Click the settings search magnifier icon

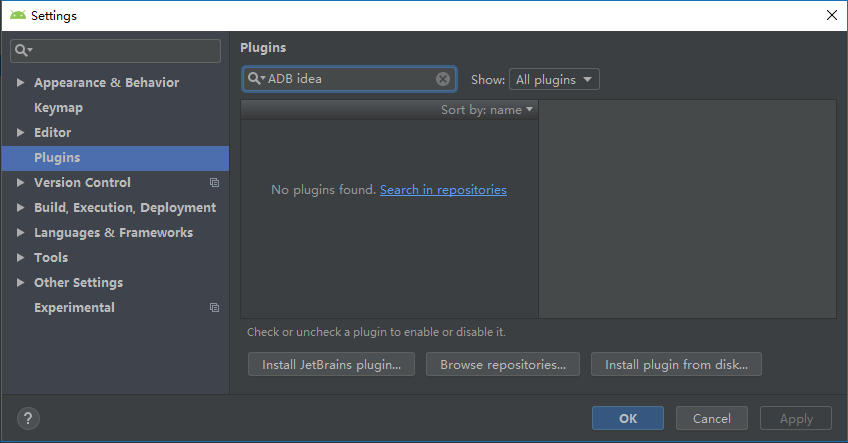click(22, 50)
